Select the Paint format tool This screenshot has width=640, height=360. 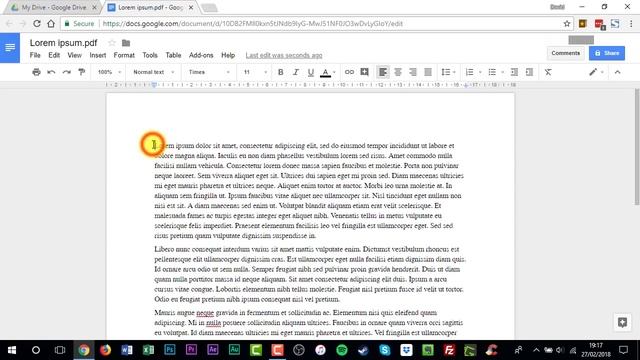coord(82,72)
